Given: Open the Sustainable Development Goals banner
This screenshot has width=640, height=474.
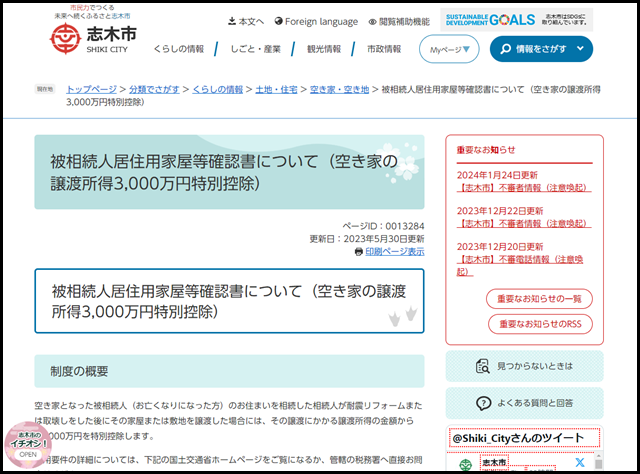Looking at the screenshot, I should pyautogui.click(x=516, y=20).
